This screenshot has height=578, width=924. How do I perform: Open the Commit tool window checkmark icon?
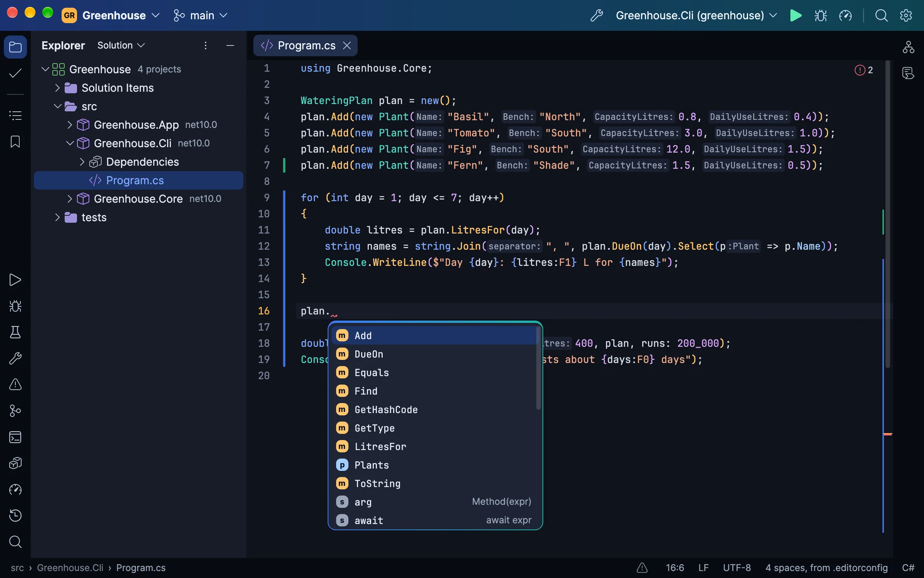pyautogui.click(x=15, y=73)
